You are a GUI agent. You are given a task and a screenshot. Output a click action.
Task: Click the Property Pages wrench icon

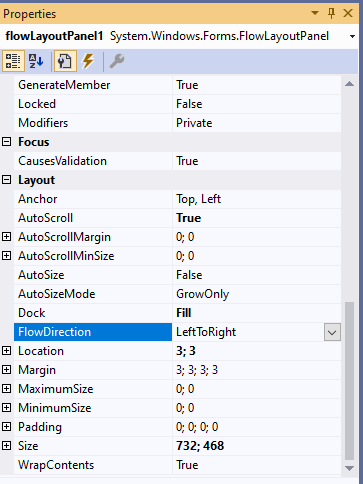[x=117, y=61]
